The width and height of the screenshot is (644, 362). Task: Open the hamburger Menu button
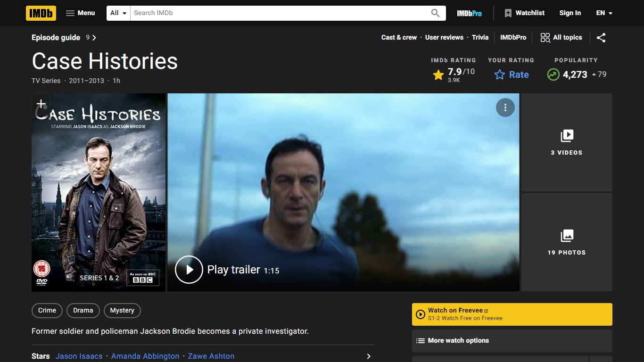coord(81,13)
